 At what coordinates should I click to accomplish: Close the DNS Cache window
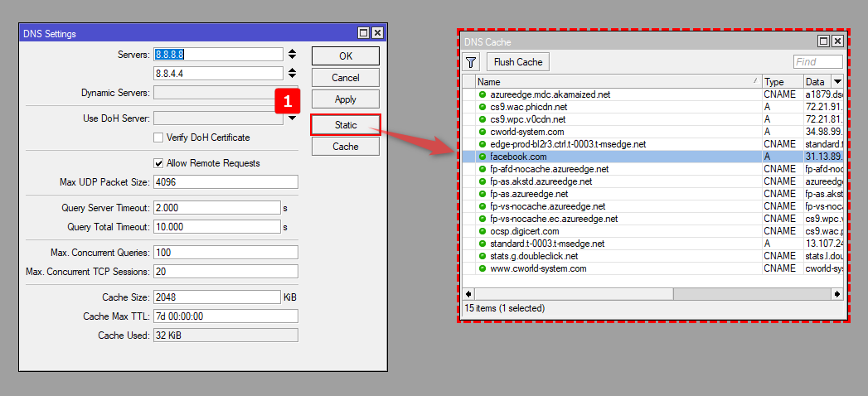pyautogui.click(x=837, y=41)
